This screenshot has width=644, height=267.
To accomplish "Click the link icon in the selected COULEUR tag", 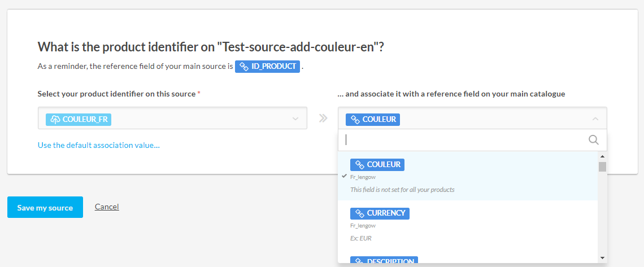I will point(355,119).
